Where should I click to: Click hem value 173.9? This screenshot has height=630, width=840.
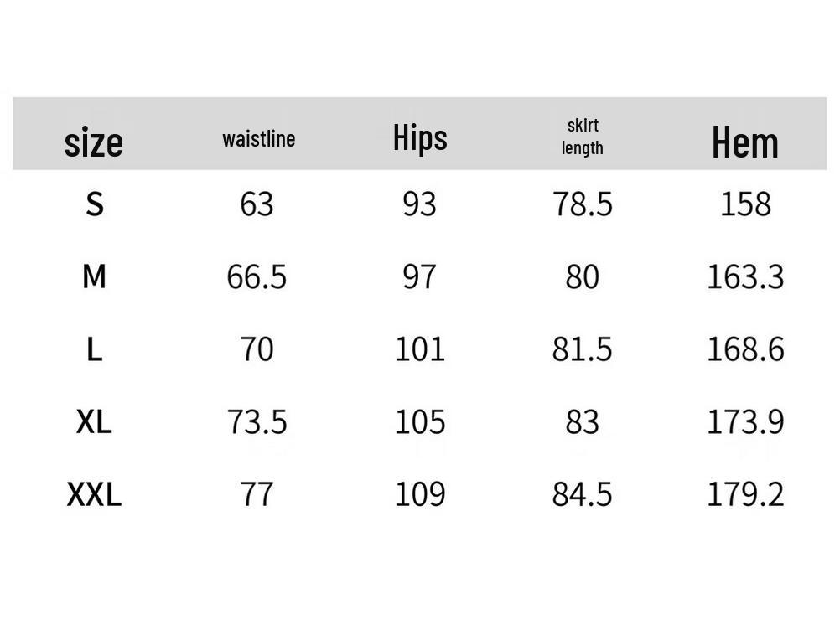pyautogui.click(x=745, y=421)
